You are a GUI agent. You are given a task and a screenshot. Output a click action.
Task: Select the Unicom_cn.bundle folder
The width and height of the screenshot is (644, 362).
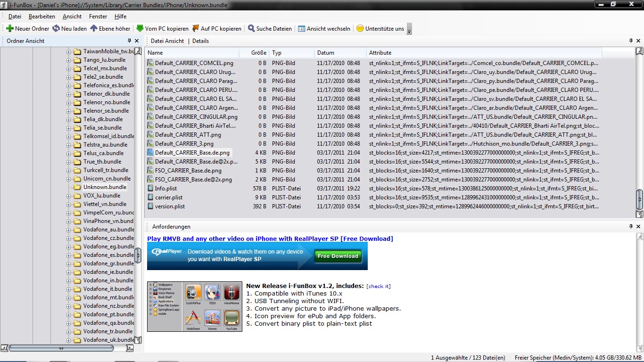(107, 179)
